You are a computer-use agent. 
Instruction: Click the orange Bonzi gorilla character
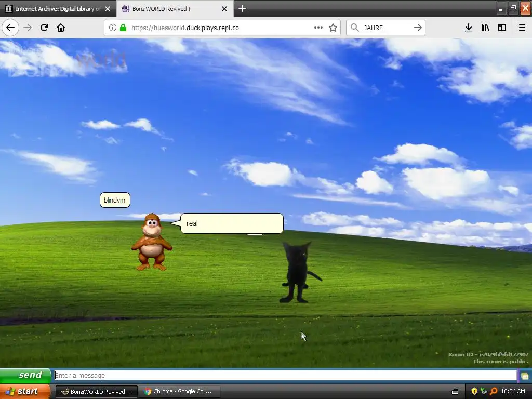(x=152, y=242)
